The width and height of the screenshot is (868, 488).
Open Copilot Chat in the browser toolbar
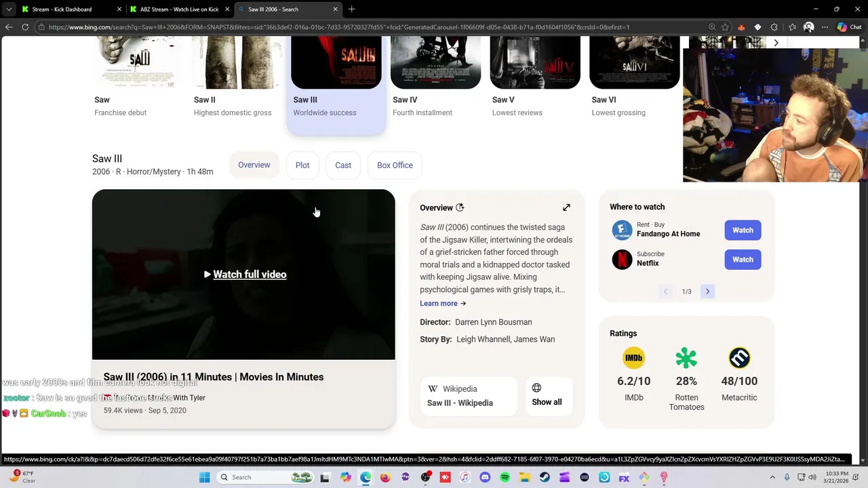[x=849, y=27]
